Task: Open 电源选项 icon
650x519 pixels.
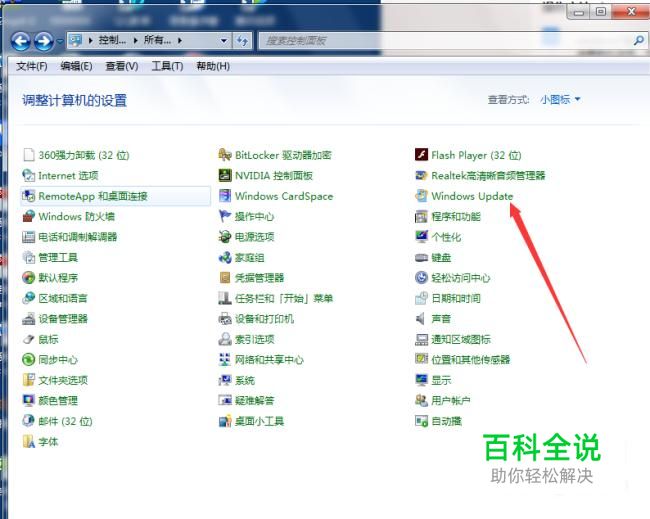Action: [x=225, y=237]
